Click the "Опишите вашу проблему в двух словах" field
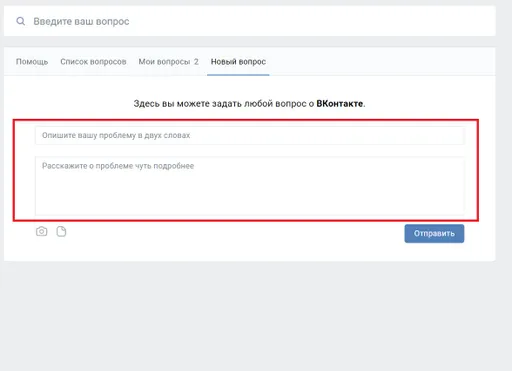The image size is (512, 371). [250, 135]
